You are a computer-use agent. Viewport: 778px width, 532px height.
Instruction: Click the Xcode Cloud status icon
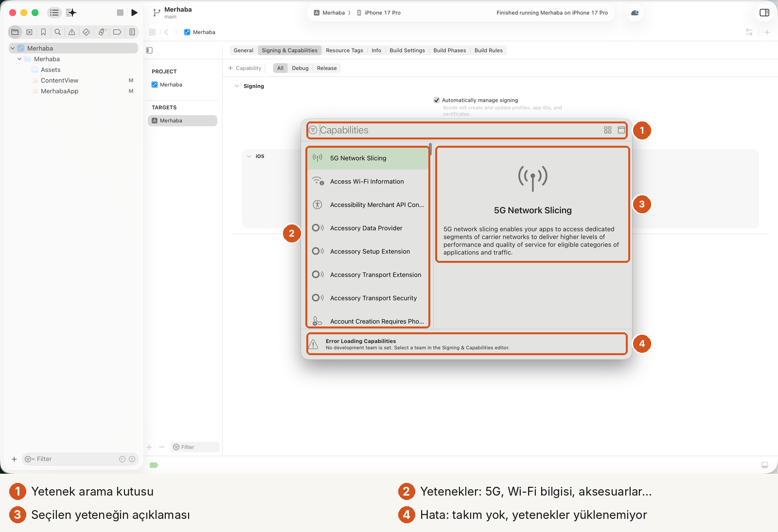tap(635, 13)
